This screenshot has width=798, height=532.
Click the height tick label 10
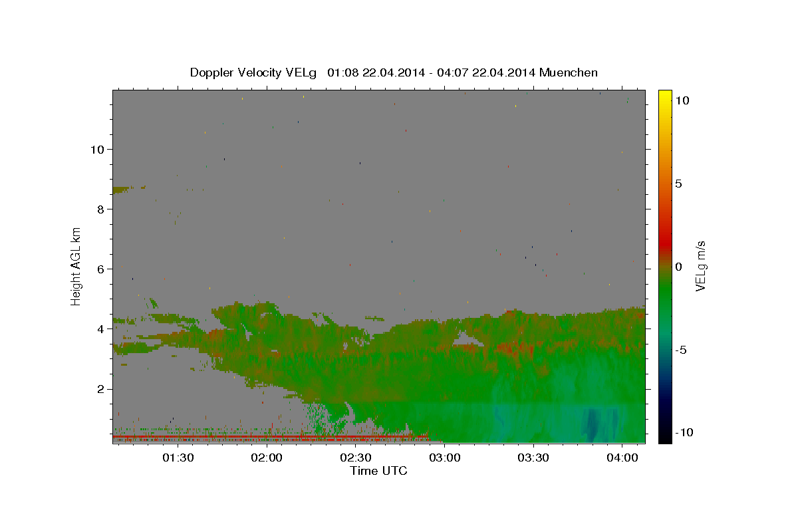[98, 150]
